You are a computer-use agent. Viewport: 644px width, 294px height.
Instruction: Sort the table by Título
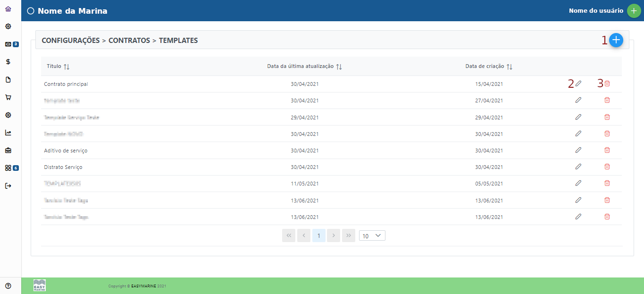click(67, 67)
